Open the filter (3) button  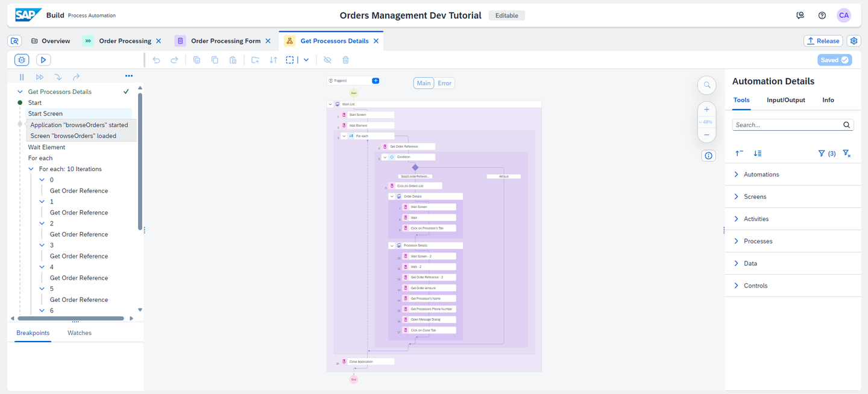pyautogui.click(x=826, y=154)
